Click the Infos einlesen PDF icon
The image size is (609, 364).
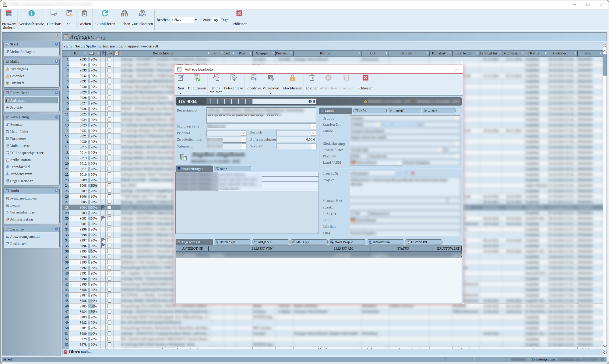(x=216, y=78)
